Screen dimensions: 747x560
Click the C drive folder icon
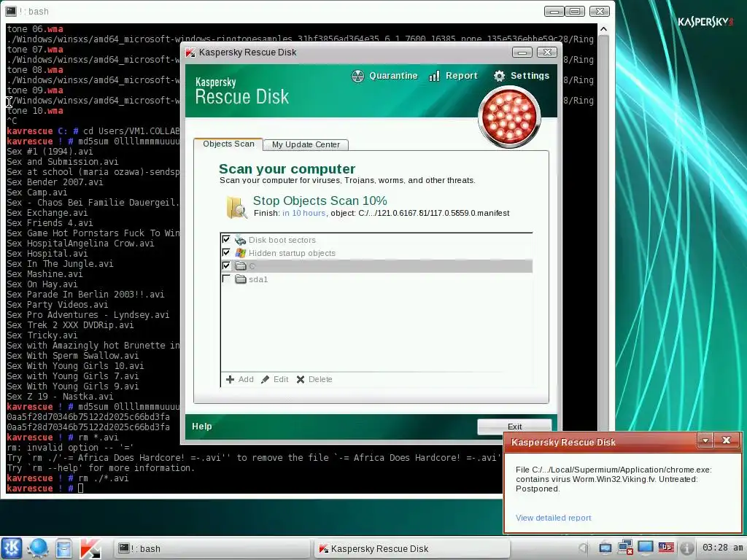241,265
